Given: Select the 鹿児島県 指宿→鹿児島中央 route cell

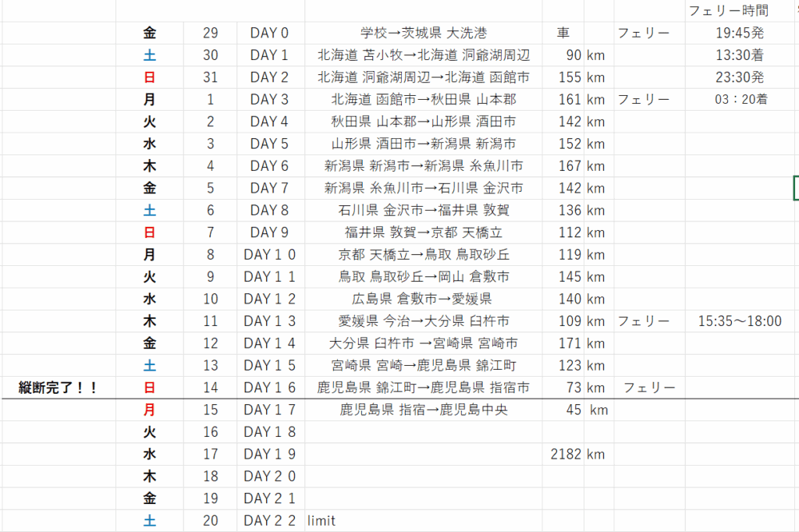Looking at the screenshot, I should click(x=424, y=410).
